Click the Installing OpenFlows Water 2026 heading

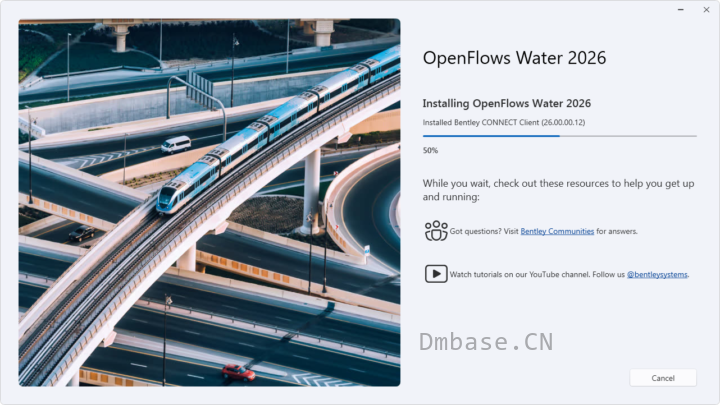coord(506,103)
